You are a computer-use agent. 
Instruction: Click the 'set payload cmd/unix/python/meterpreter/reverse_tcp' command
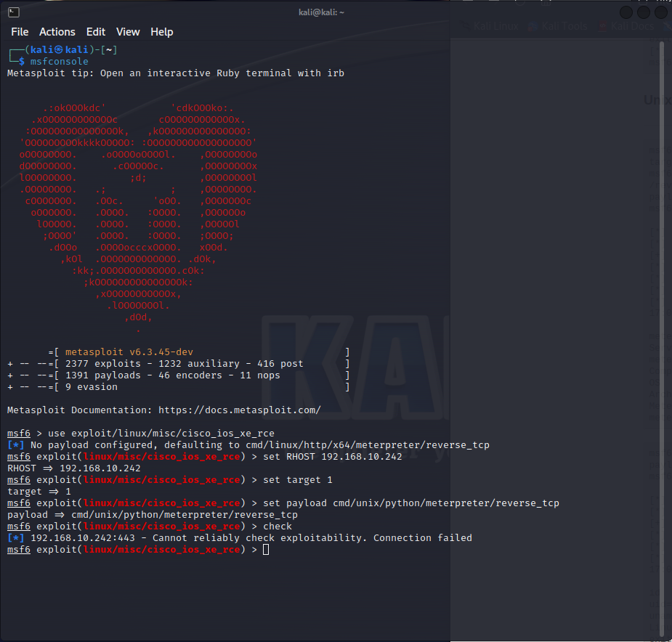click(x=411, y=503)
